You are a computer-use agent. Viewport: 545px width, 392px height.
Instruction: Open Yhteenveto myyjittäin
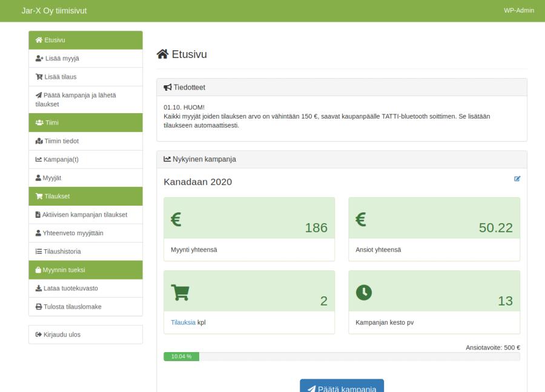(85, 233)
